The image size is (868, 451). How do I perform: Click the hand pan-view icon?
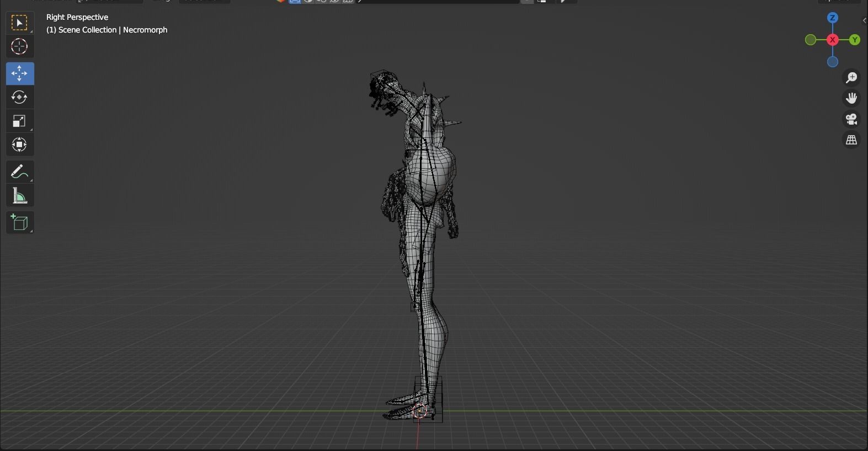pos(851,98)
